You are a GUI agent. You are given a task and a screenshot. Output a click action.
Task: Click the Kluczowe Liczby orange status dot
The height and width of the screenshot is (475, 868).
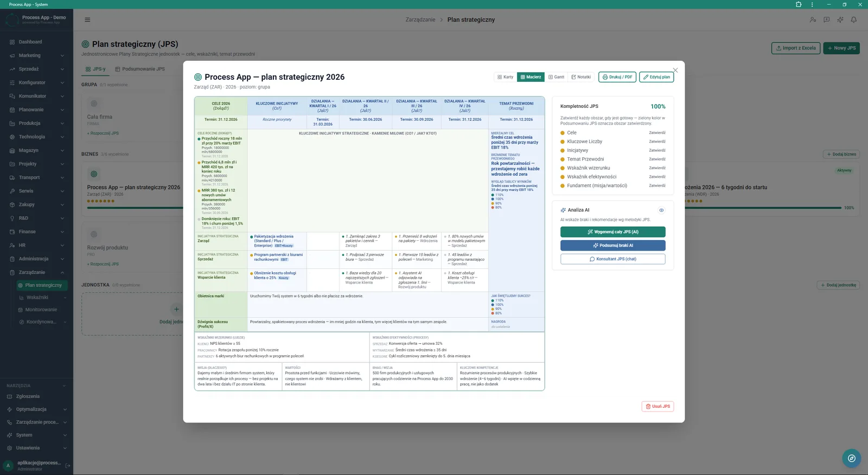(x=563, y=142)
